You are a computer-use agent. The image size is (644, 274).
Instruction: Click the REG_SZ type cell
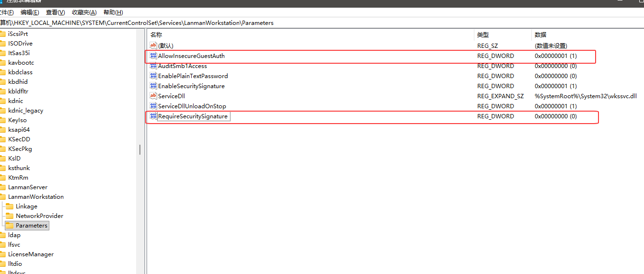pyautogui.click(x=488, y=46)
